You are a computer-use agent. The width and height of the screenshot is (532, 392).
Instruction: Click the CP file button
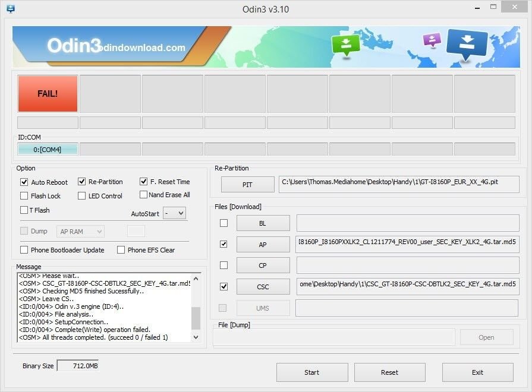click(263, 265)
